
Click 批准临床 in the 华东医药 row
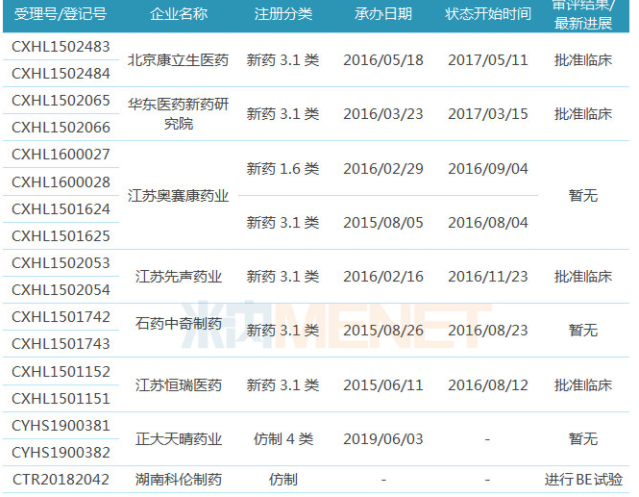pyautogui.click(x=583, y=114)
